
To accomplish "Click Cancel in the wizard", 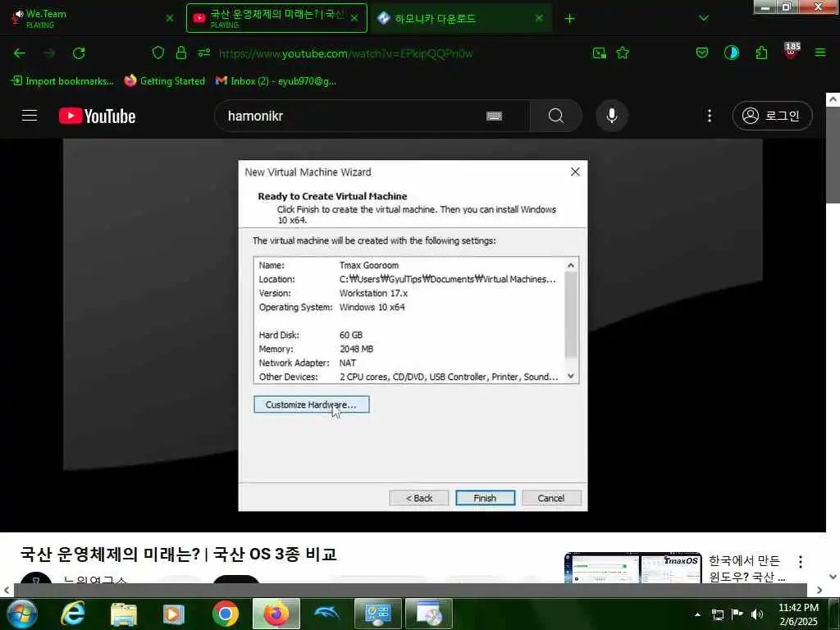I will [x=550, y=498].
